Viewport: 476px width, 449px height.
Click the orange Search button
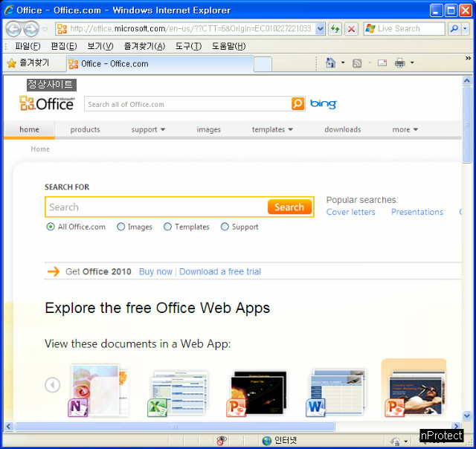pyautogui.click(x=289, y=207)
